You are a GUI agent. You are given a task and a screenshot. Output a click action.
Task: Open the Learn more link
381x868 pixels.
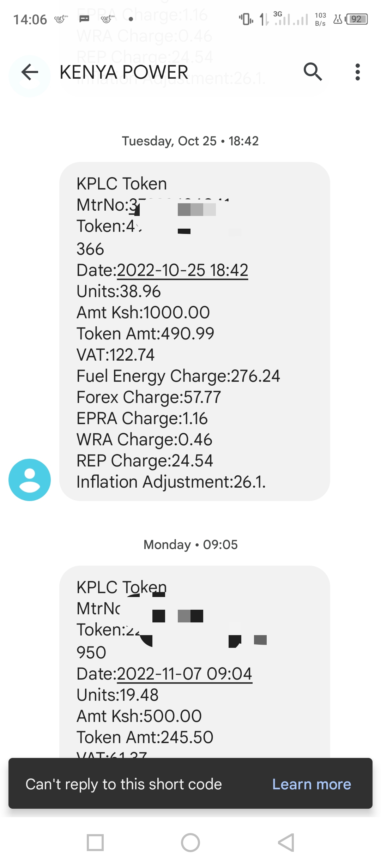(x=312, y=784)
